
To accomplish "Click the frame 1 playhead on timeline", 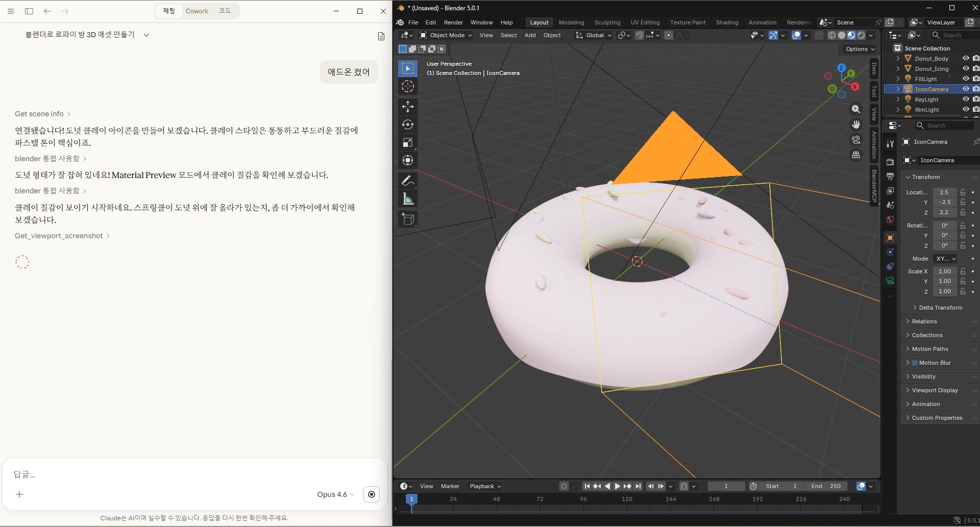I will tap(411, 499).
